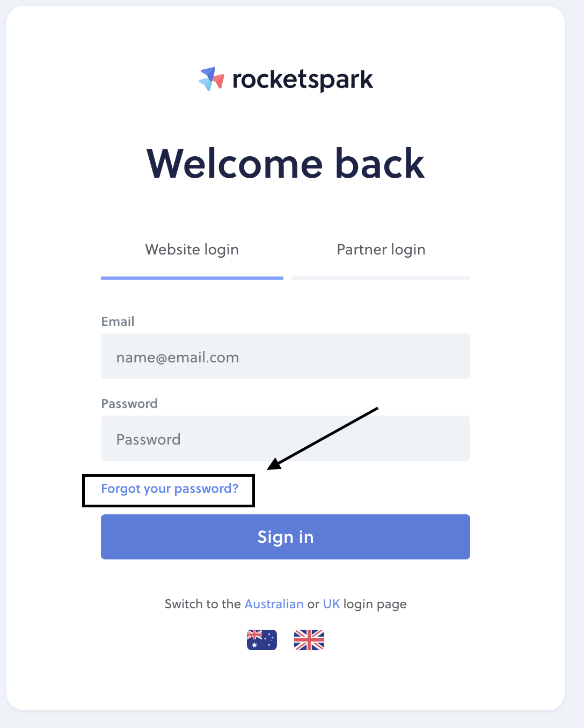The height and width of the screenshot is (728, 584).
Task: Follow the UK login page link
Action: (x=332, y=604)
